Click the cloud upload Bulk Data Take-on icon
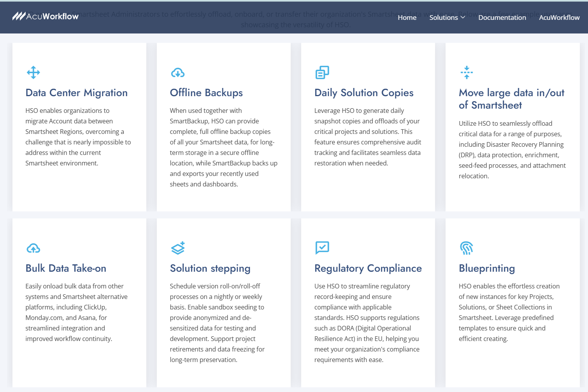 click(33, 248)
